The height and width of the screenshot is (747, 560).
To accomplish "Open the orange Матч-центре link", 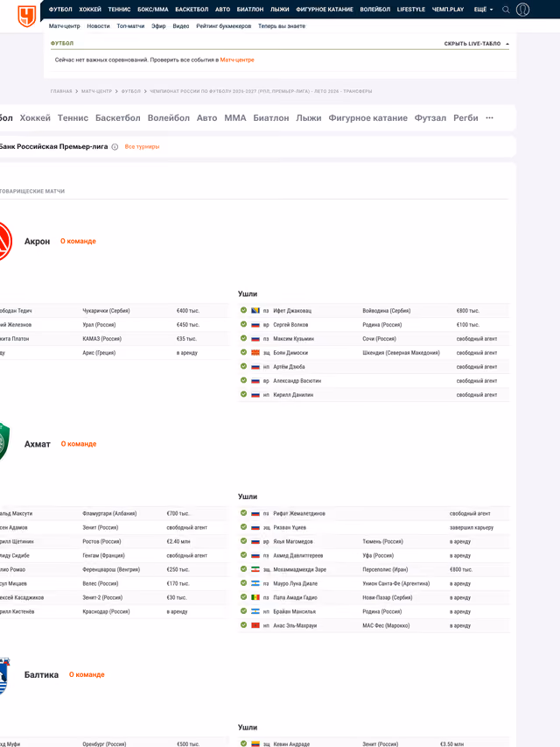I will (237, 60).
